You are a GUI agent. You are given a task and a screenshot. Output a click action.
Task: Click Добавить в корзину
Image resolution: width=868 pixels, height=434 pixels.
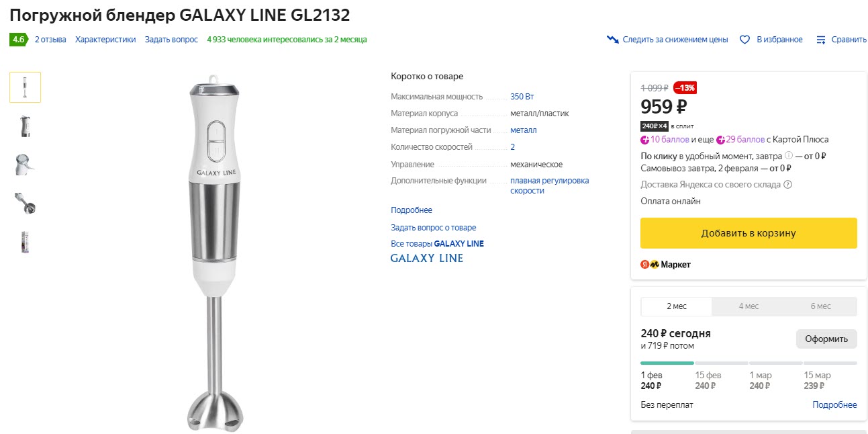748,232
